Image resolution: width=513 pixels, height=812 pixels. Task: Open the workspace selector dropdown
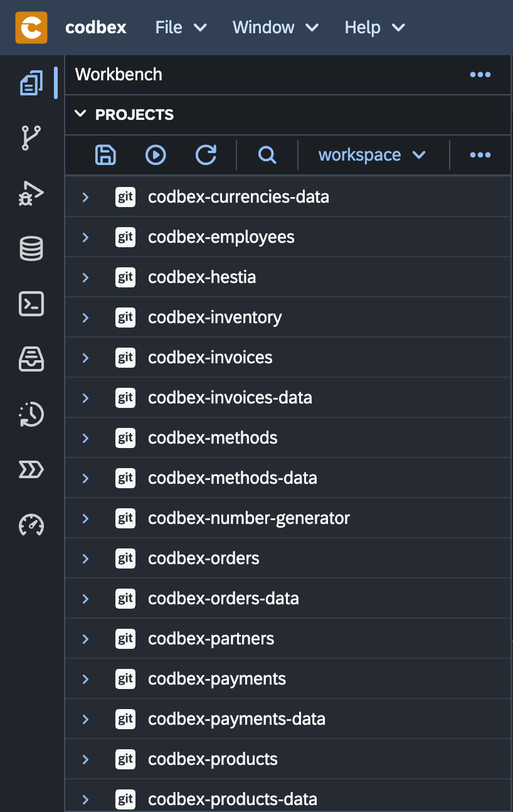click(373, 155)
